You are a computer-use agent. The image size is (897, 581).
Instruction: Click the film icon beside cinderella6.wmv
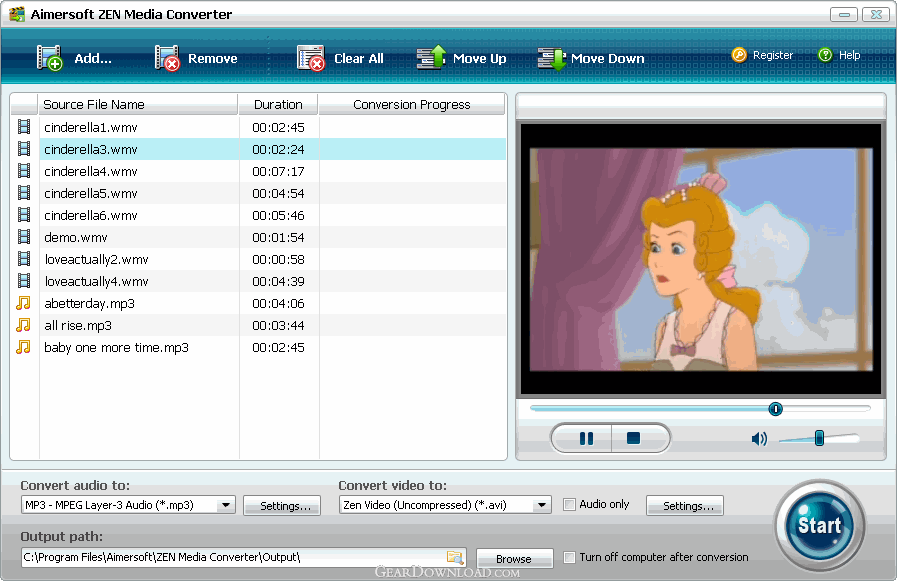pyautogui.click(x=24, y=214)
